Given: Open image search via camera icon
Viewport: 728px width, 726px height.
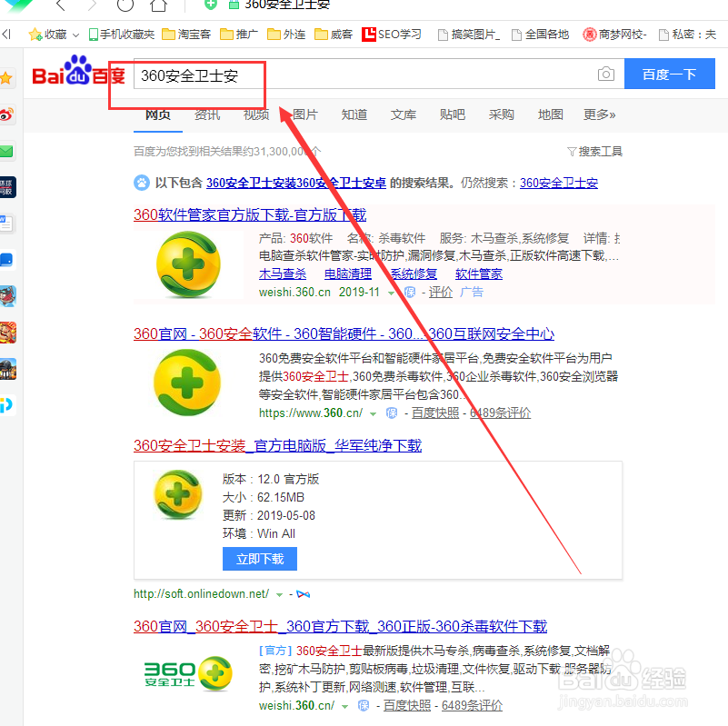Looking at the screenshot, I should point(606,74).
